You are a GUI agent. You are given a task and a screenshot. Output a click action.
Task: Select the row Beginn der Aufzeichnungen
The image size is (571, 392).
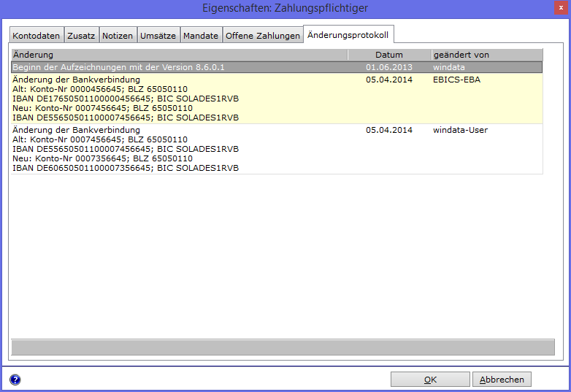pos(277,67)
